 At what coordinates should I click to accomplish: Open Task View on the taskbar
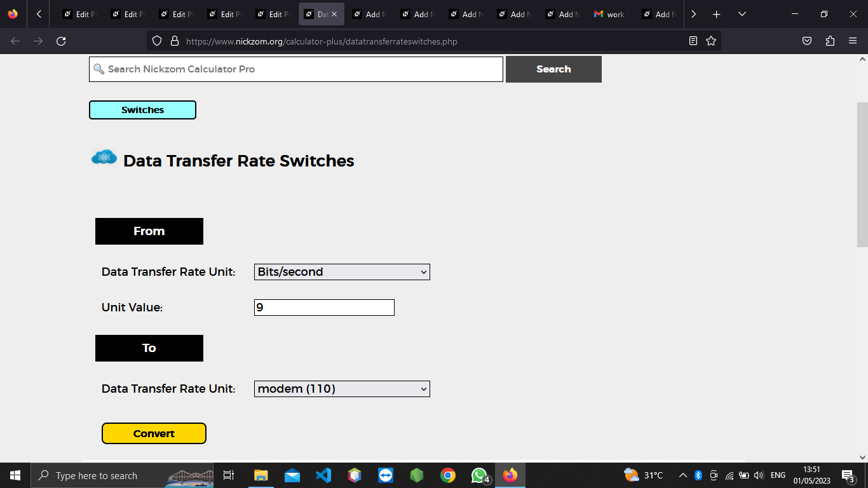tap(229, 475)
